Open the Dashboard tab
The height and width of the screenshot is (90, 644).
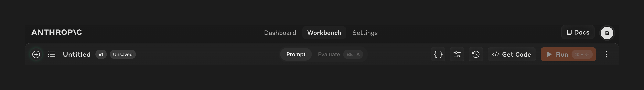point(280,33)
